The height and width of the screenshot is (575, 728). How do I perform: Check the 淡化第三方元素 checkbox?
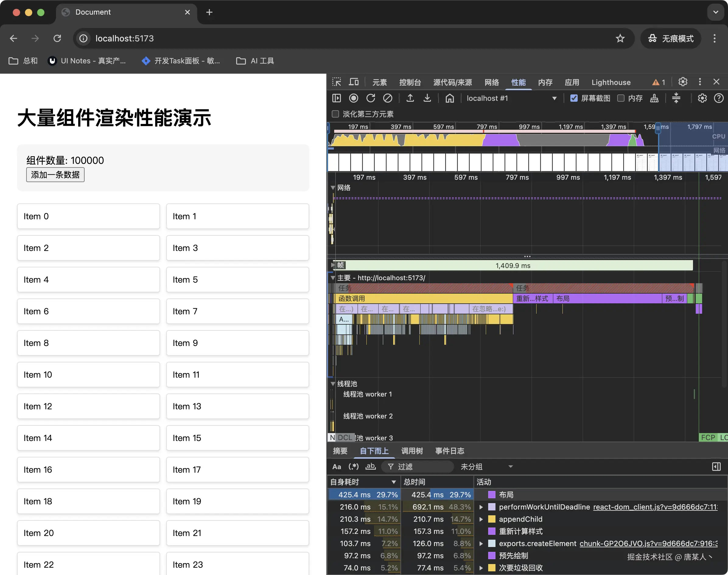click(335, 114)
